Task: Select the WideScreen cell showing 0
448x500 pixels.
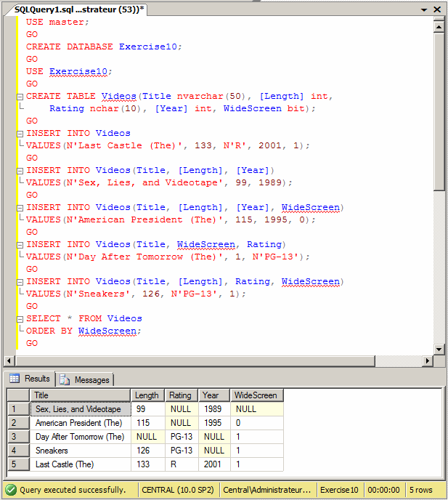Action: [x=257, y=423]
